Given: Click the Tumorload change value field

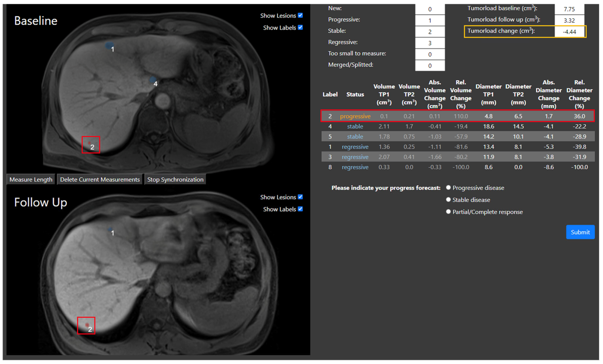Looking at the screenshot, I should (x=569, y=32).
